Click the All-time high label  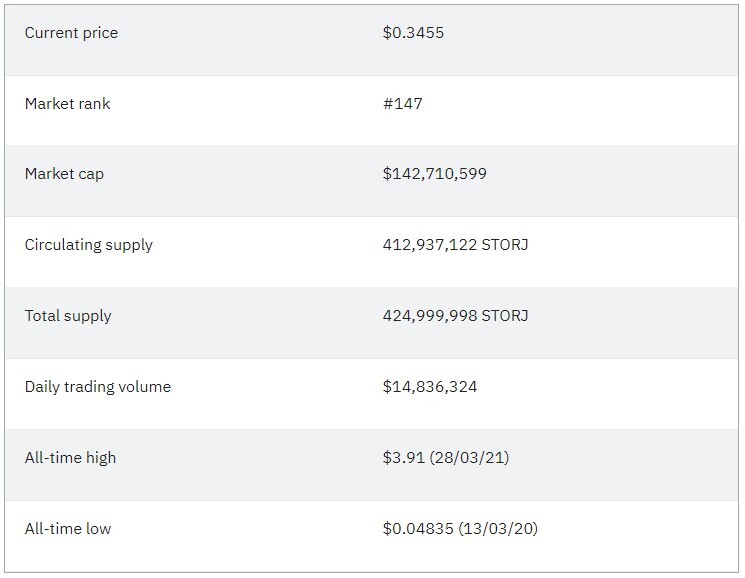(x=70, y=458)
